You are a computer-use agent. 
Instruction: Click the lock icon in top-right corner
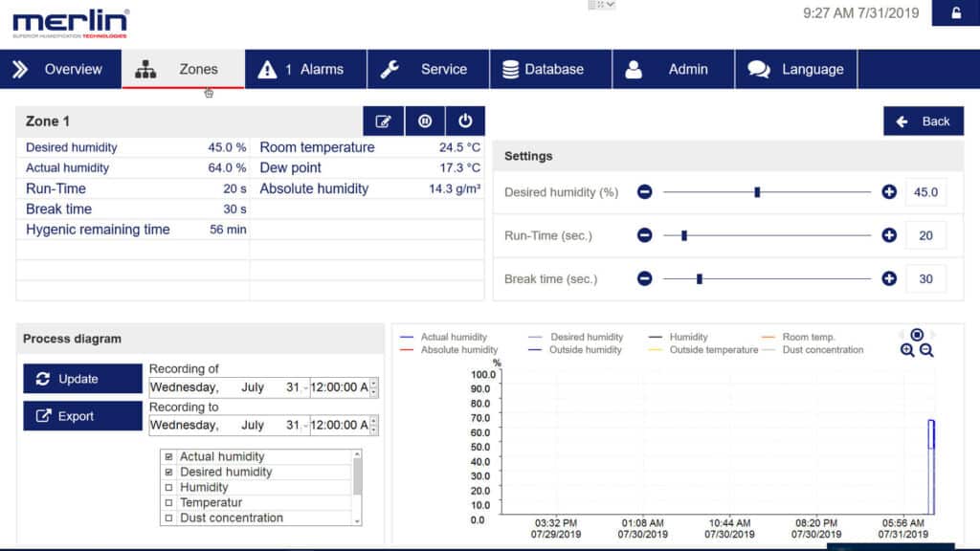click(955, 13)
